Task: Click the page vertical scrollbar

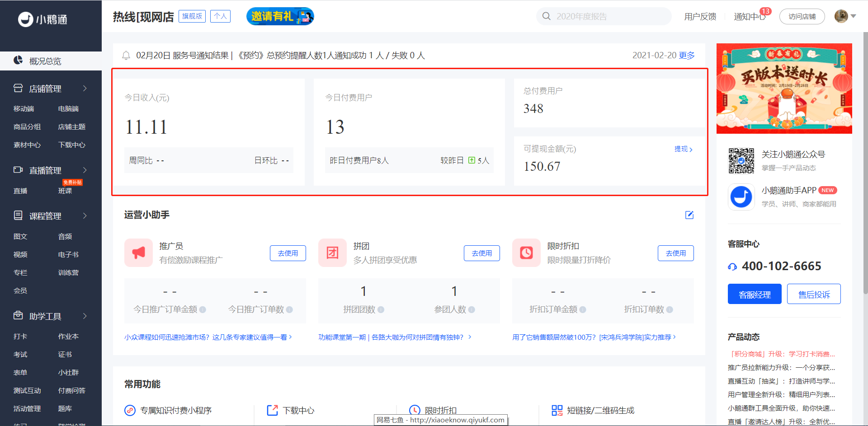Action: click(865, 163)
